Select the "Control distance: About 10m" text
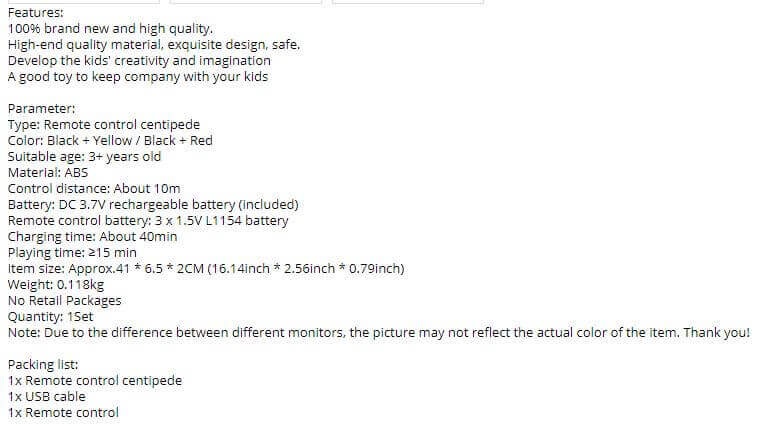The height and width of the screenshot is (425, 781). [x=94, y=188]
